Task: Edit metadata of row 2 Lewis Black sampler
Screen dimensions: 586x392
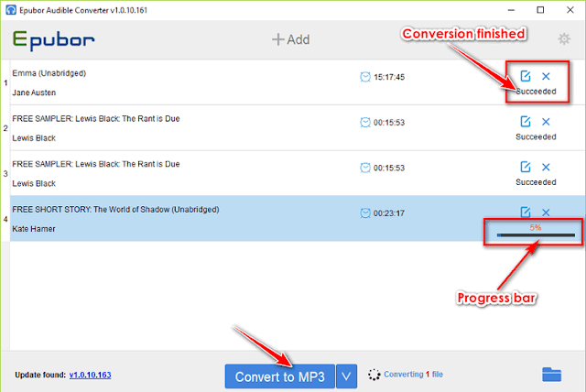Action: (525, 122)
